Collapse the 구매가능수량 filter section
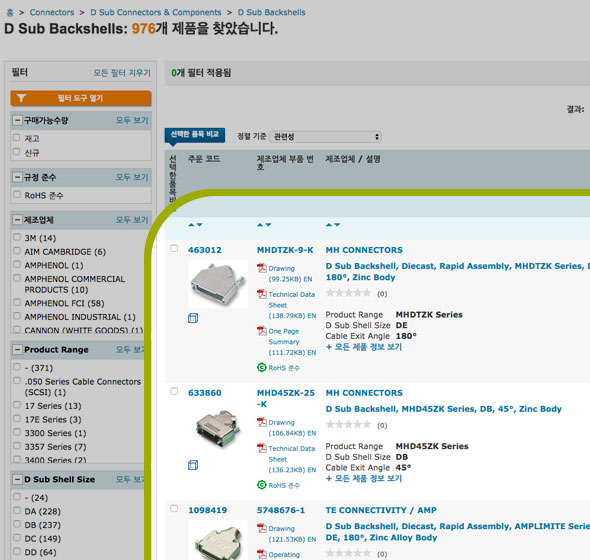 tap(17, 120)
